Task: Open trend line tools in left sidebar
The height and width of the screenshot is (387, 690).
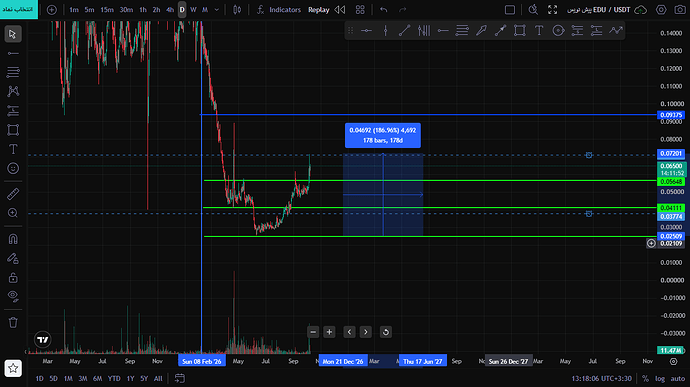Action: pyautogui.click(x=13, y=53)
